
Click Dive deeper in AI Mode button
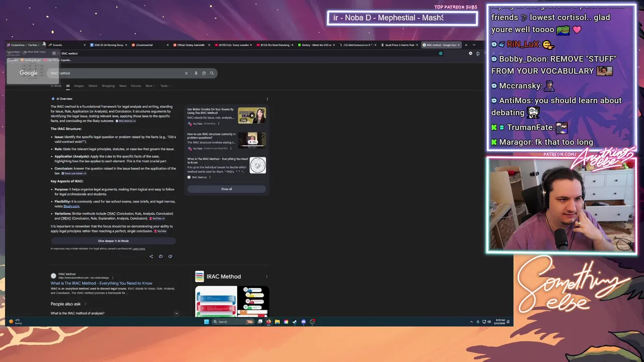tap(113, 241)
